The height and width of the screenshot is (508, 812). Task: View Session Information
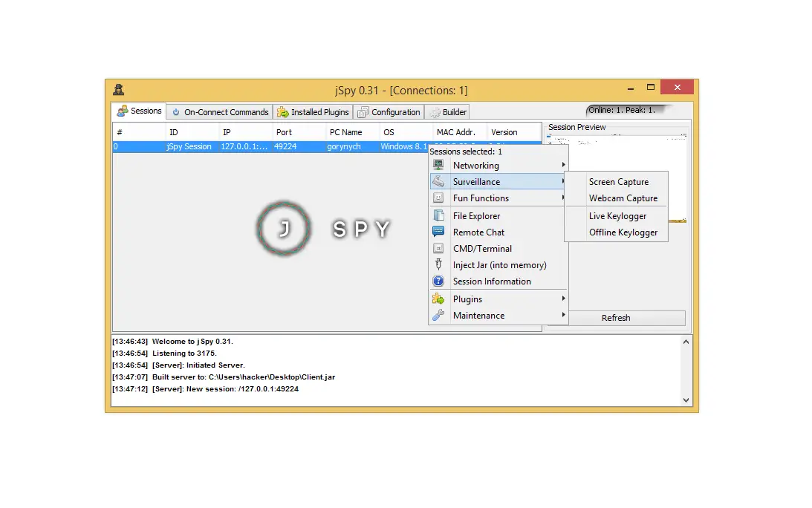click(x=493, y=281)
